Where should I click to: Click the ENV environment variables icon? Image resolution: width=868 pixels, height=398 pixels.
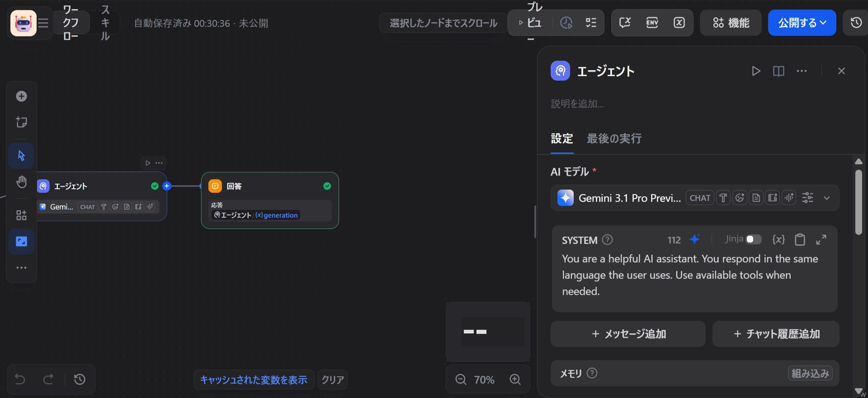(652, 23)
